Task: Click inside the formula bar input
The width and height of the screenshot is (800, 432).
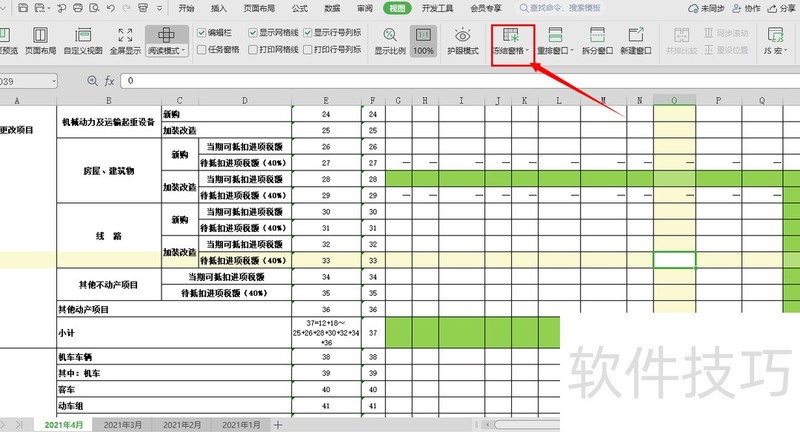Action: tap(460, 81)
